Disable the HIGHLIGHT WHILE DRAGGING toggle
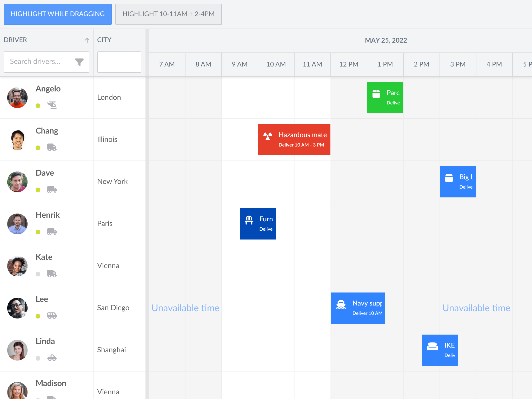 tap(57, 14)
